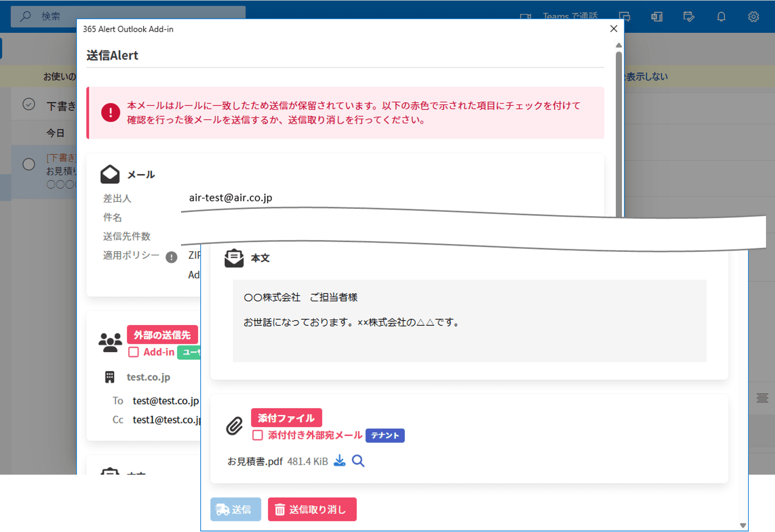775x532 pixels.
Task: Click the Cc recipient test1@test.co.jp
Action: (167, 420)
